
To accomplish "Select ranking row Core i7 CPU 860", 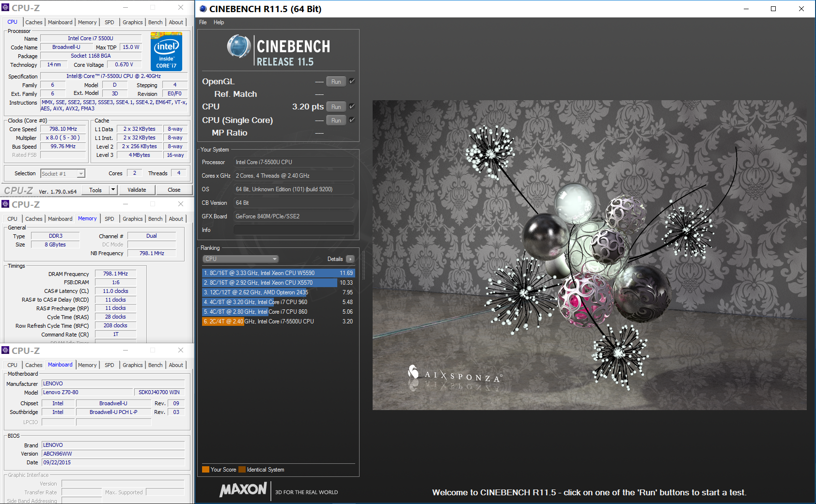I will 278,312.
